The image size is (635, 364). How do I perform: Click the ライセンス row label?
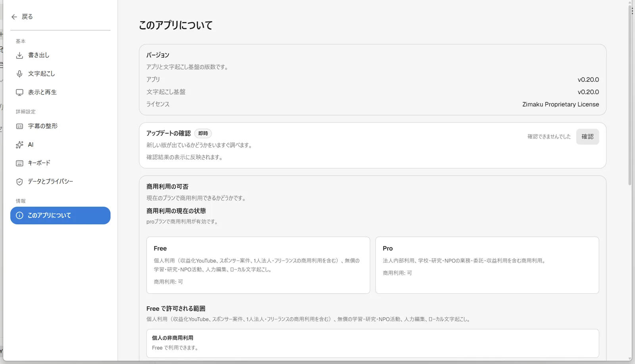pos(158,104)
